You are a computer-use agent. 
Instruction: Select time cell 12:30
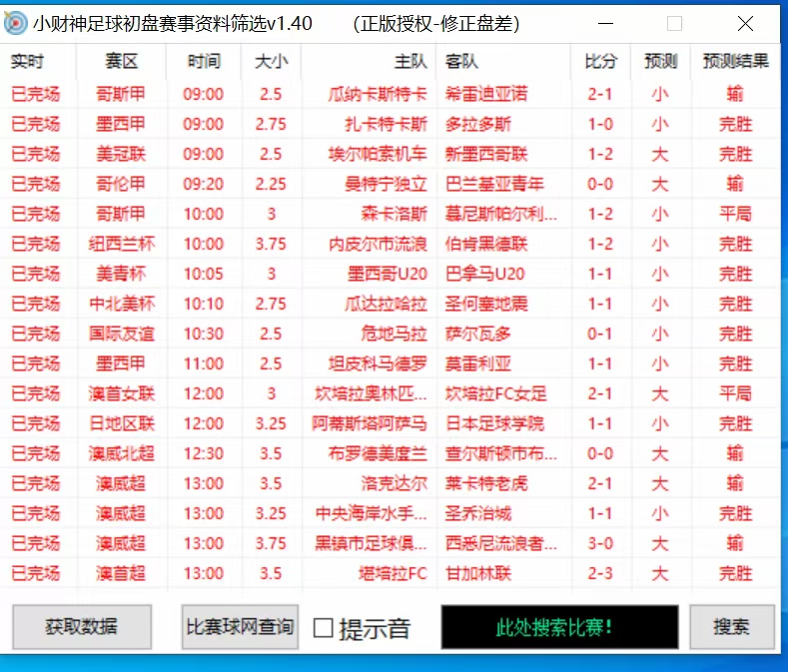click(x=203, y=453)
